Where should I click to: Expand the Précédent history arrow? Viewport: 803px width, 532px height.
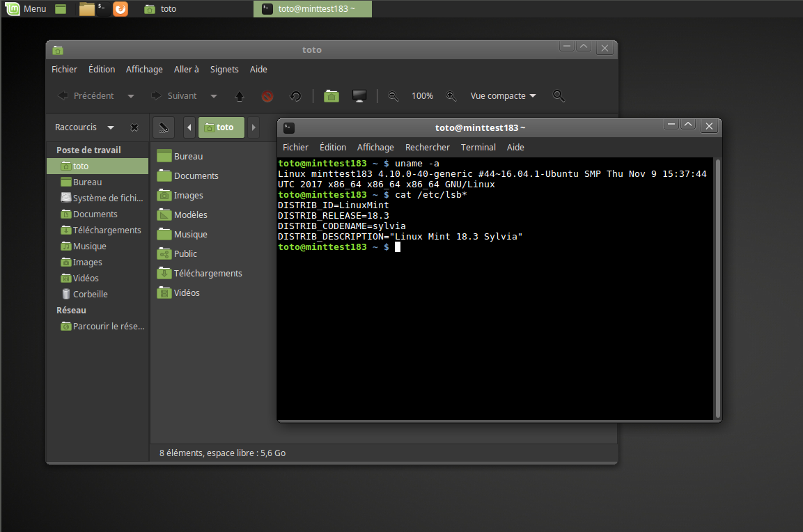131,96
